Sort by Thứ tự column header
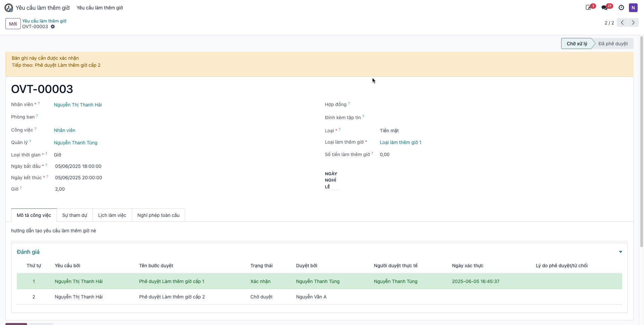 (34, 266)
